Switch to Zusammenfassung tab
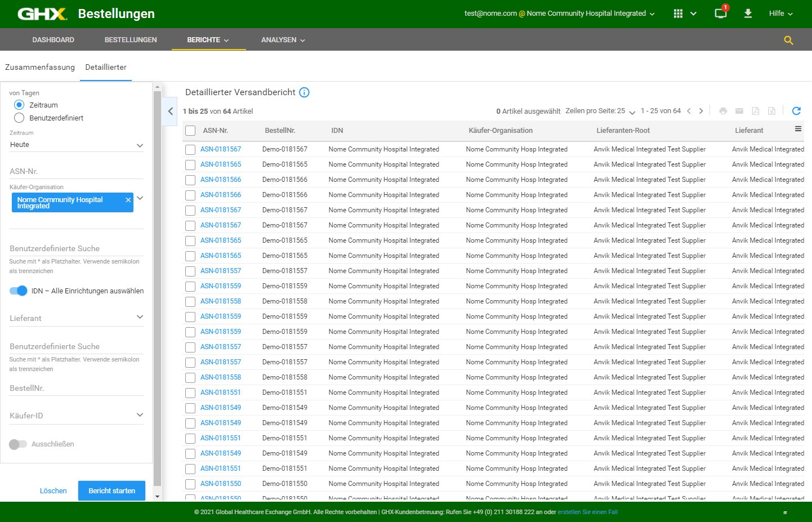812x522 pixels. [x=40, y=67]
